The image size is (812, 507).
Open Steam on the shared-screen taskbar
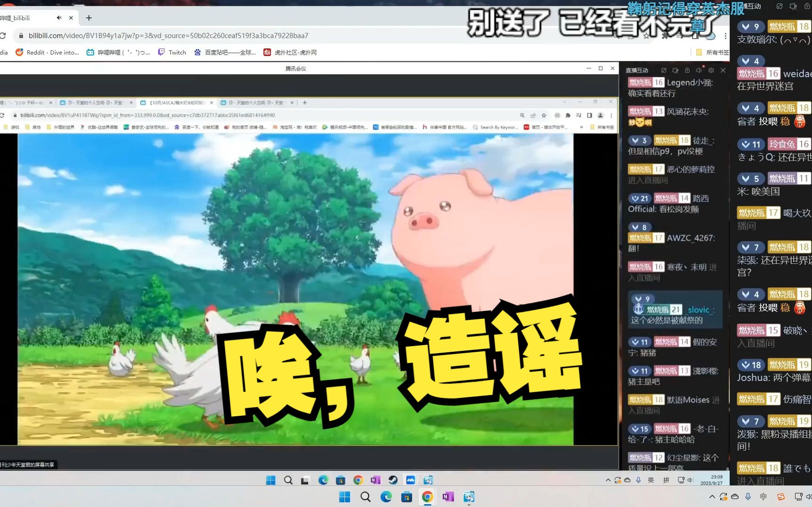click(393, 480)
